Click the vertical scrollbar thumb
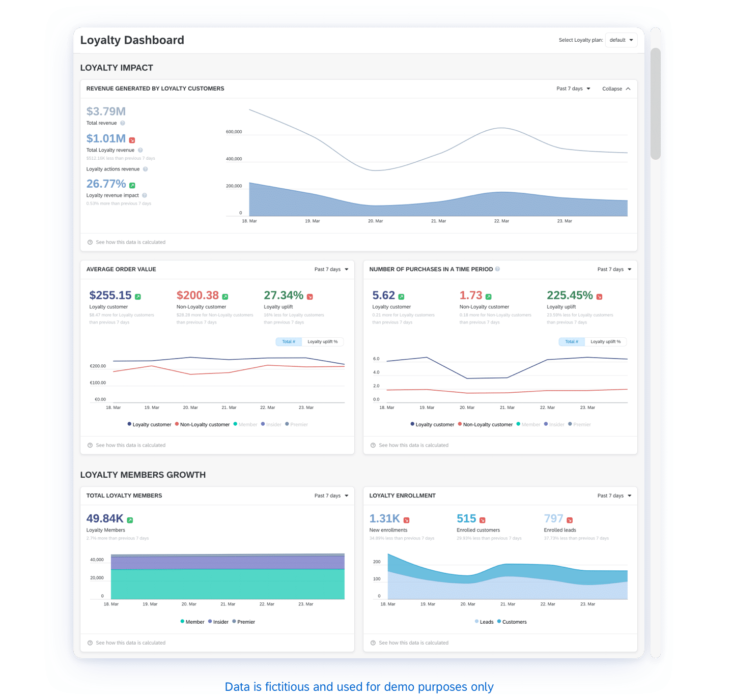Viewport: 733px width, 700px height. (656, 104)
